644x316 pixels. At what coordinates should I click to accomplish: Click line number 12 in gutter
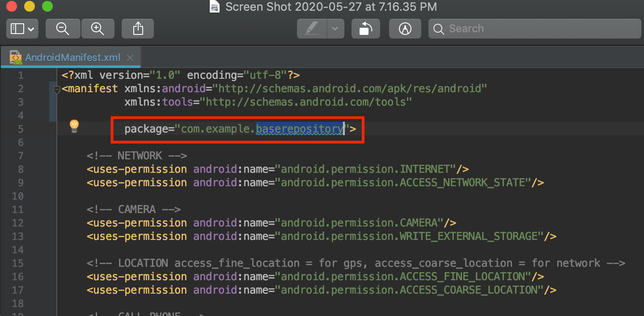18,223
